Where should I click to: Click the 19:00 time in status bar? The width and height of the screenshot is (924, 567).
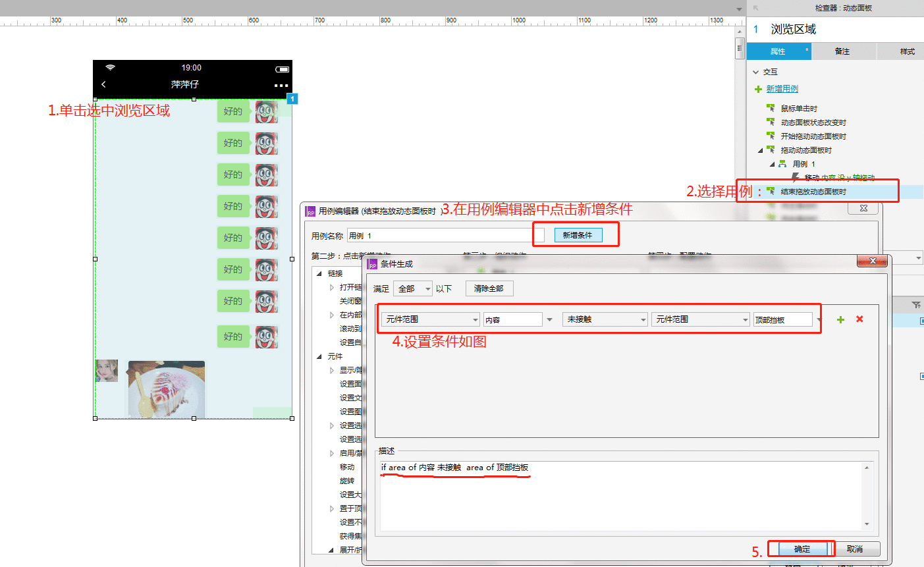pyautogui.click(x=192, y=68)
